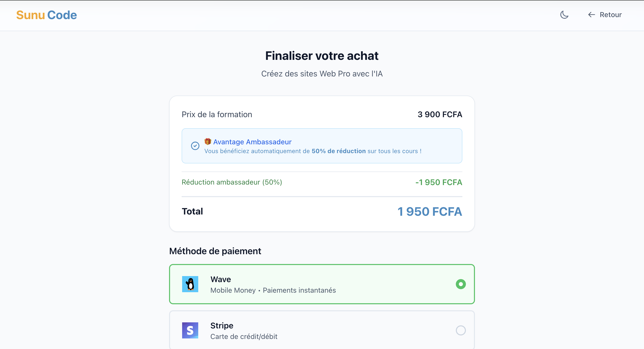644x349 pixels.
Task: Choose the Wave Mobile Money payment card
Action: [322, 284]
